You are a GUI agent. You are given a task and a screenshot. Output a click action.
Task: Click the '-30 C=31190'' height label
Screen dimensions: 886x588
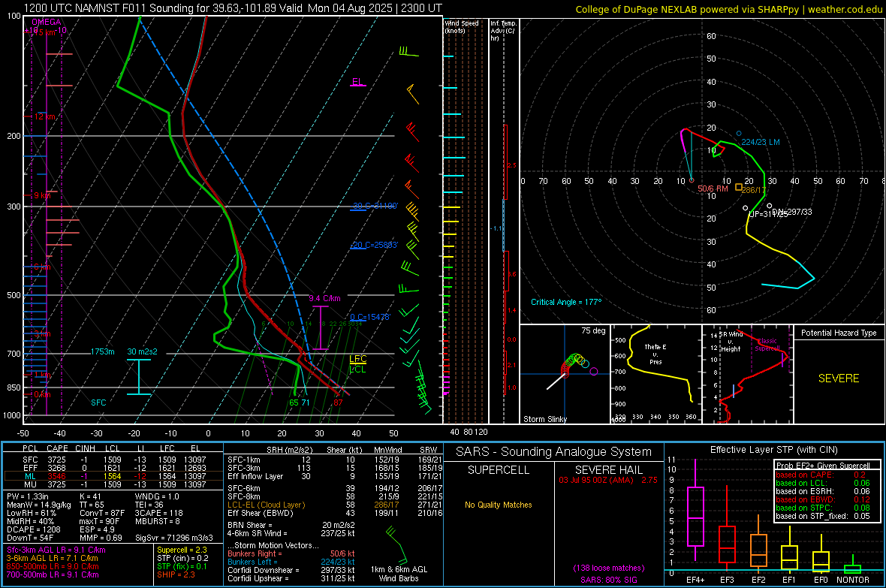[x=375, y=206]
